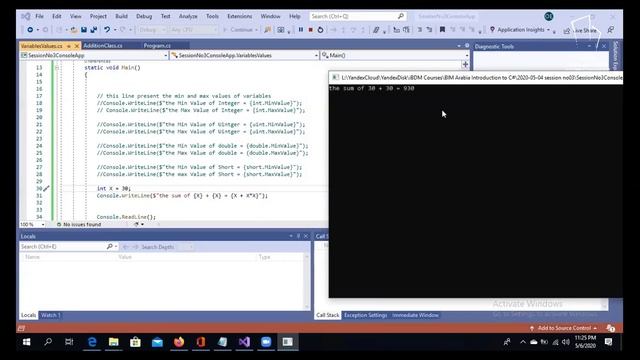Collapse Main method outlining box

(57, 68)
